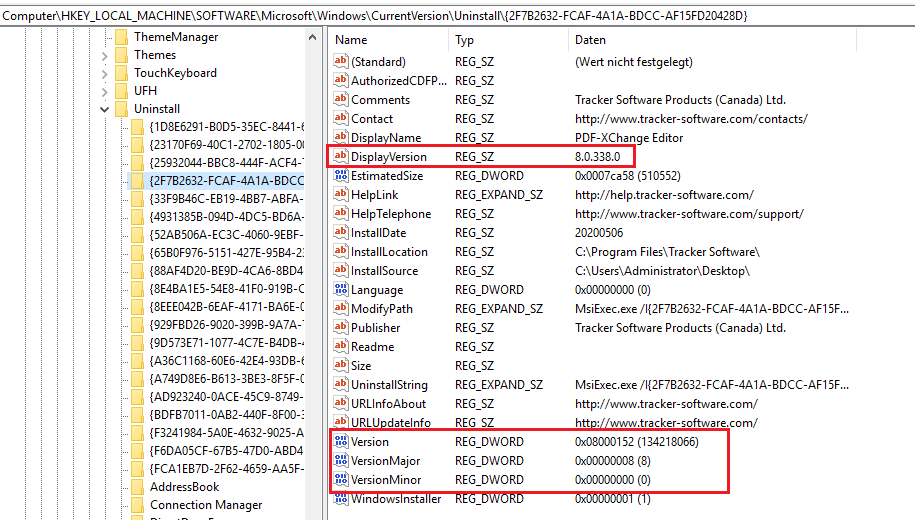Click the tree pane vertical scrollbar
The height and width of the screenshot is (521, 919).
tap(314, 270)
